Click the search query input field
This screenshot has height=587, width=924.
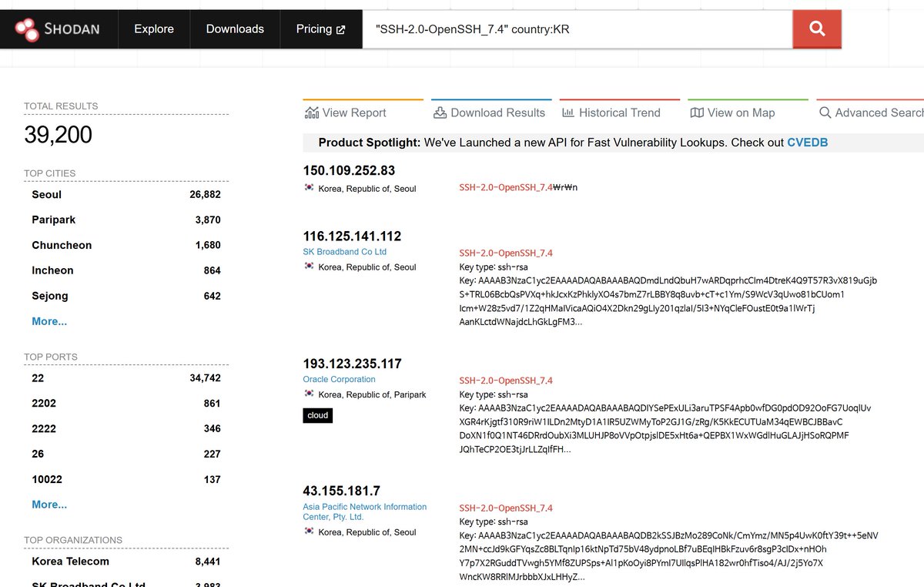(x=577, y=29)
